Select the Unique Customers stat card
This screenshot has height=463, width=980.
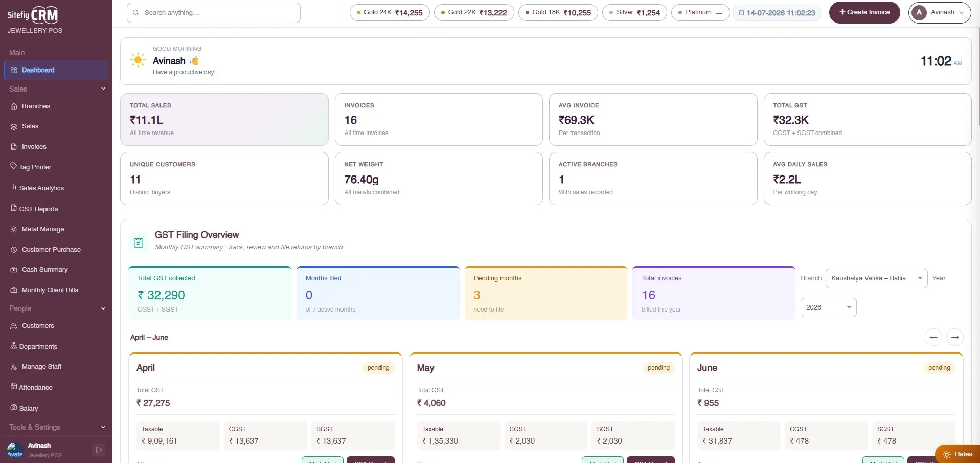[x=224, y=179]
